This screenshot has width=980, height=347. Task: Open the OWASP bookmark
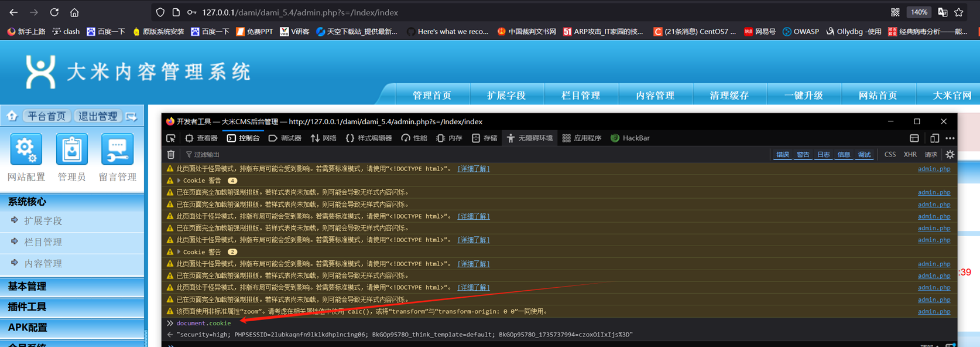point(801,32)
